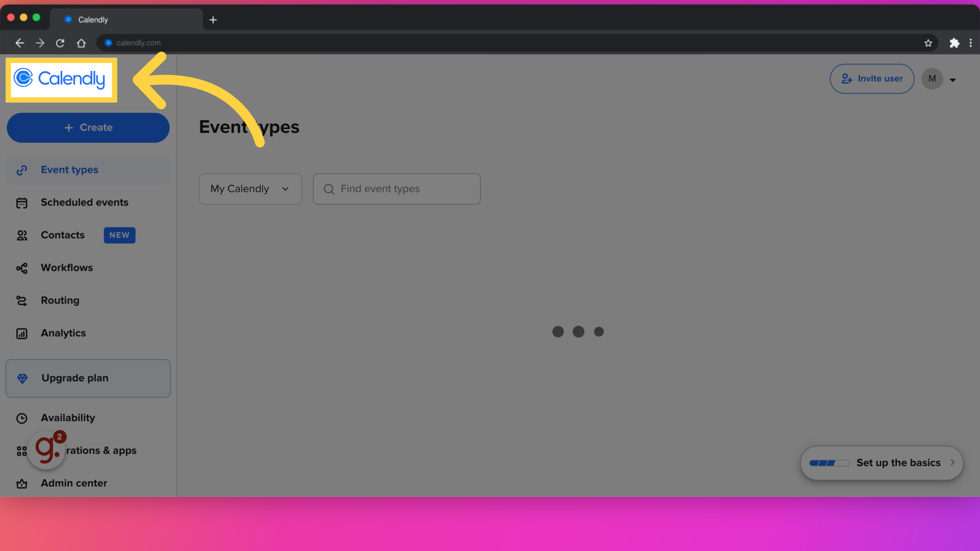
Task: Click the Calendly home logo icon
Action: (60, 79)
